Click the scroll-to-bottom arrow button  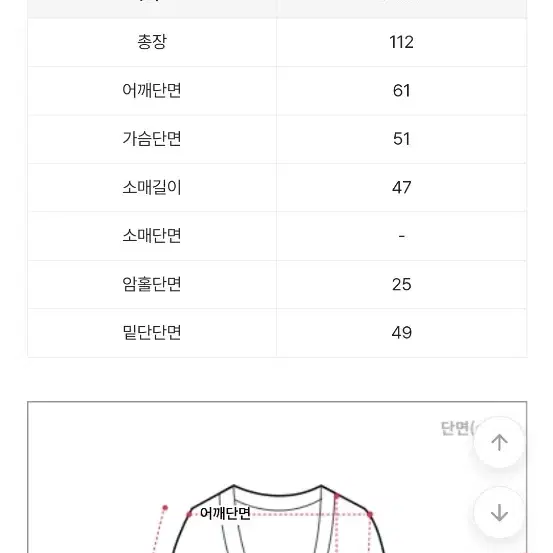coord(499,512)
